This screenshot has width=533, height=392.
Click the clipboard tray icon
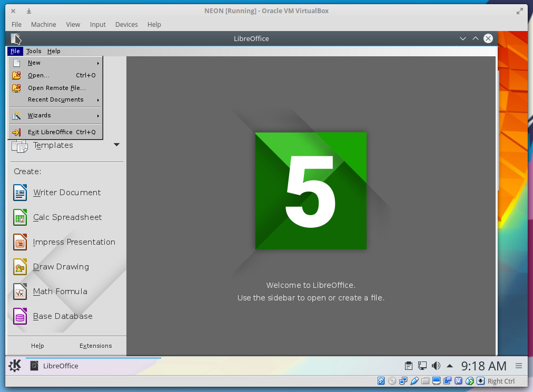[409, 366]
